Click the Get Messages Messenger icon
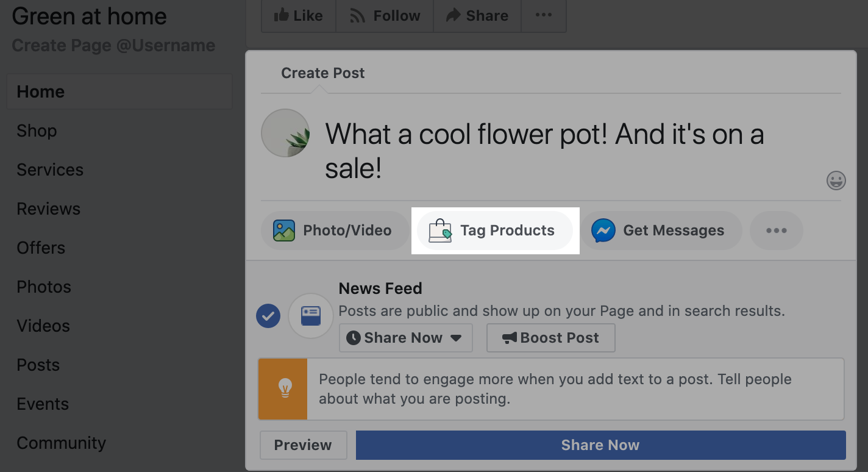The width and height of the screenshot is (868, 472). click(605, 231)
